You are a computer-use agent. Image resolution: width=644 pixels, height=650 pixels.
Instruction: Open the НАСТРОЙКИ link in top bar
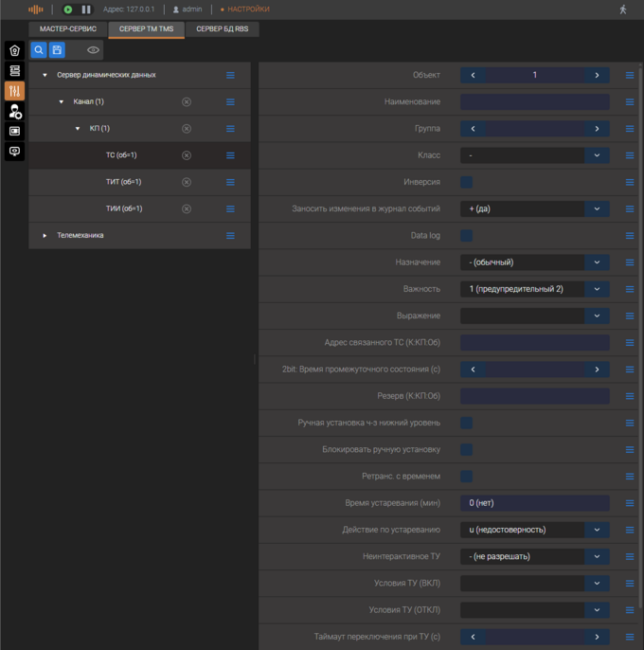point(248,9)
